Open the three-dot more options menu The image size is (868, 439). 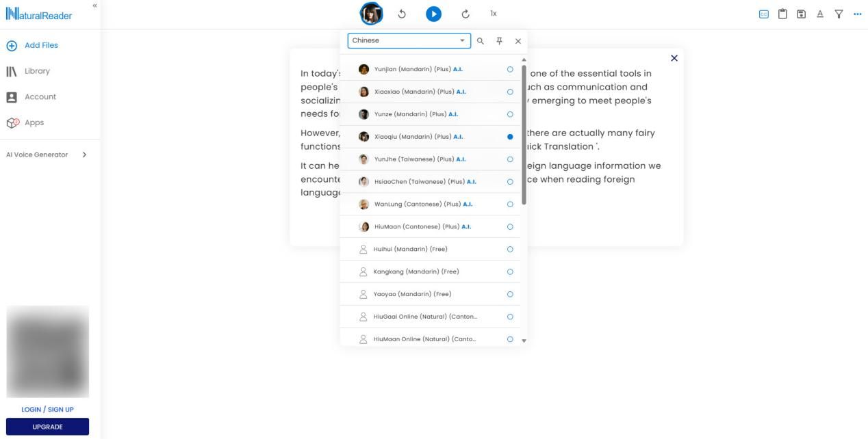point(858,14)
